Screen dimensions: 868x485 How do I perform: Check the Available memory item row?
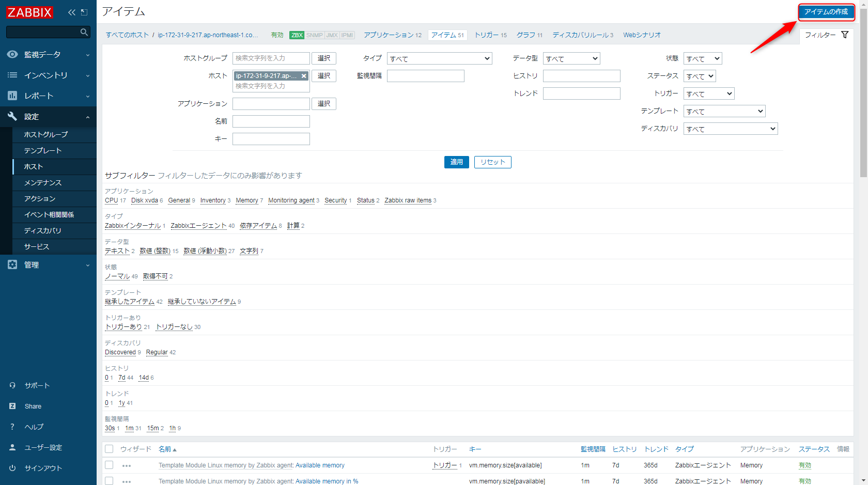[109, 465]
